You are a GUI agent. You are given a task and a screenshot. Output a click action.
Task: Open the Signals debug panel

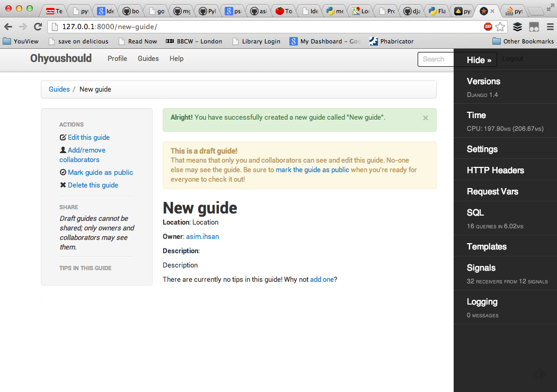pyautogui.click(x=505, y=273)
